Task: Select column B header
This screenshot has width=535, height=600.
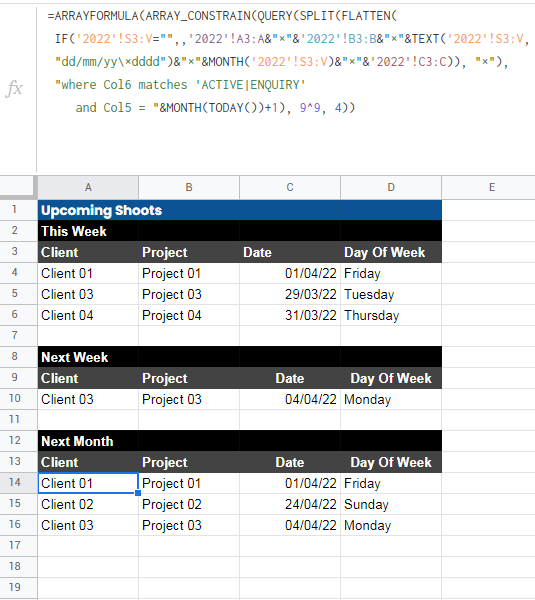Action: [189, 188]
